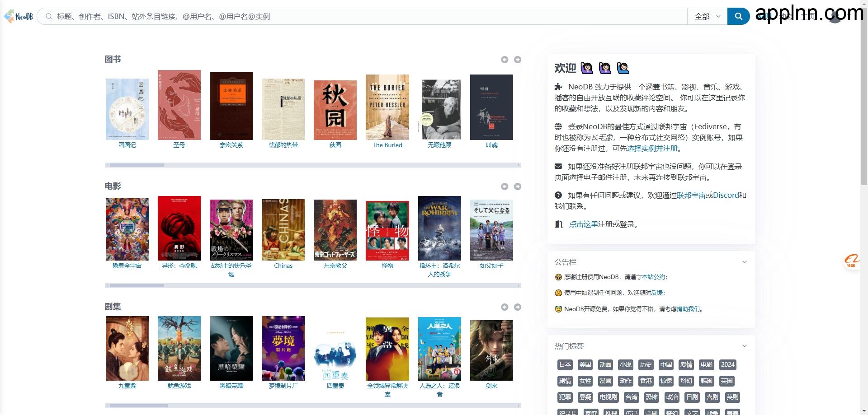Open the Chinas movie link
The image size is (868, 415).
[283, 266]
